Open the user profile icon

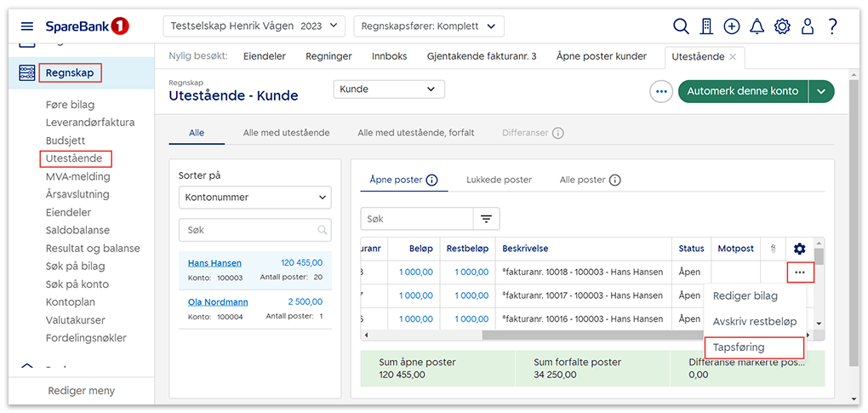pyautogui.click(x=808, y=26)
